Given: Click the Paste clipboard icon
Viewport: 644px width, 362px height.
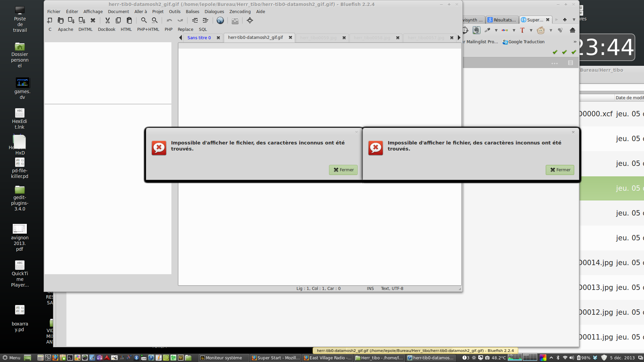Looking at the screenshot, I should 129,20.
